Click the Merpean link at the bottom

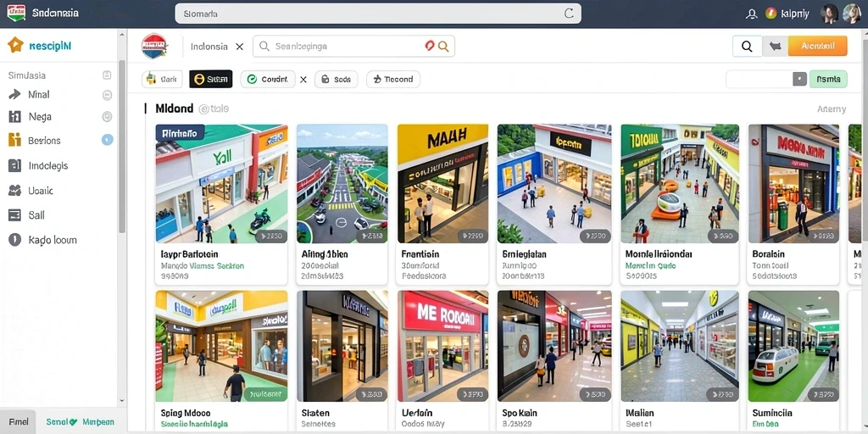(98, 422)
